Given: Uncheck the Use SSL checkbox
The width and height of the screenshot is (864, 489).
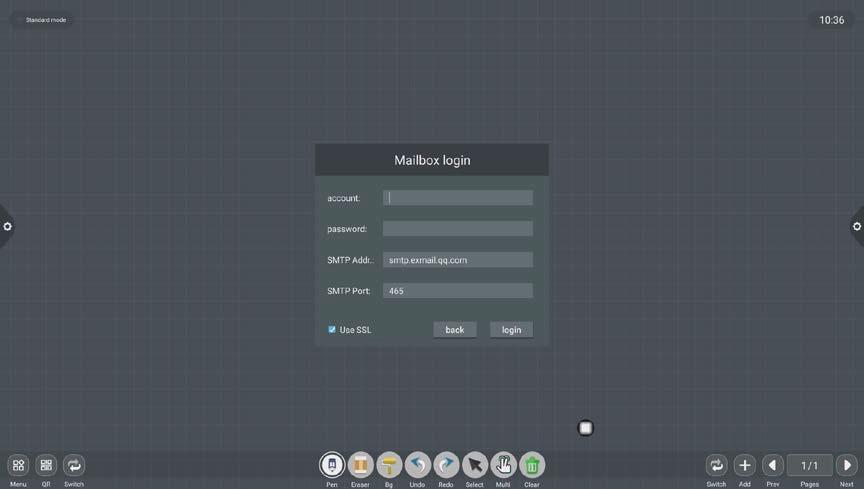Looking at the screenshot, I should pos(332,330).
